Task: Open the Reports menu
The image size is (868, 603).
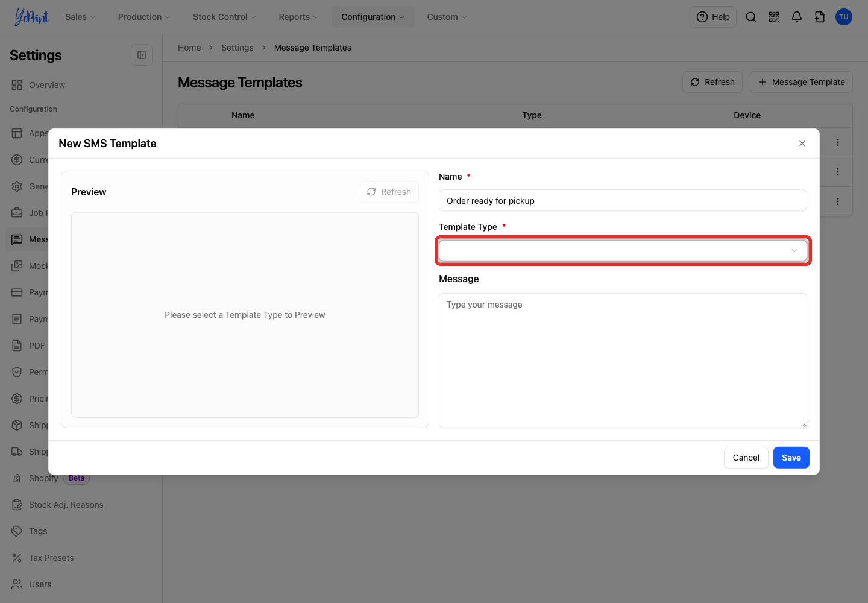Action: [x=298, y=17]
